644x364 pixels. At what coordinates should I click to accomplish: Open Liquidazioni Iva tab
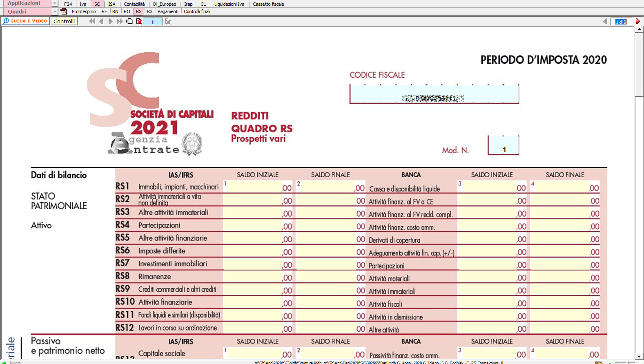point(229,4)
